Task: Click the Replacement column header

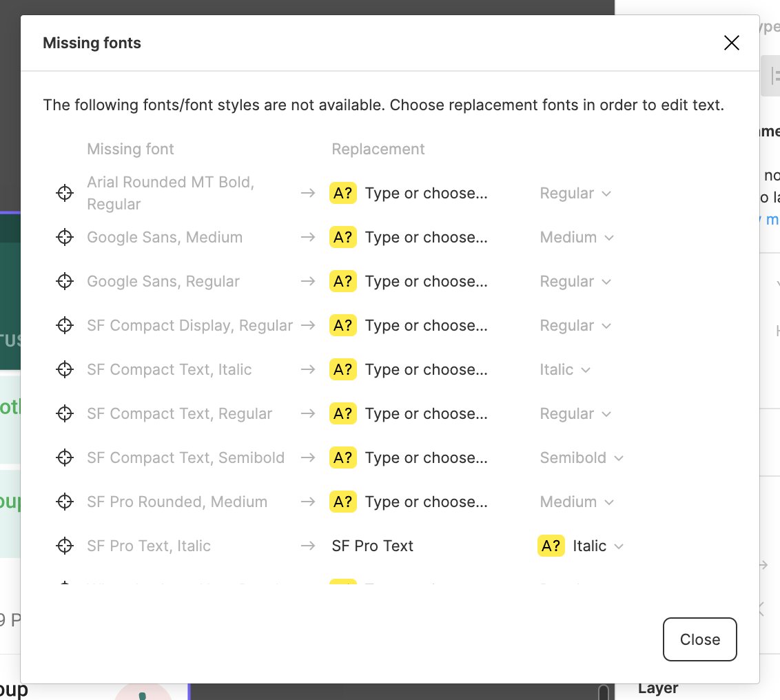Action: (x=378, y=150)
